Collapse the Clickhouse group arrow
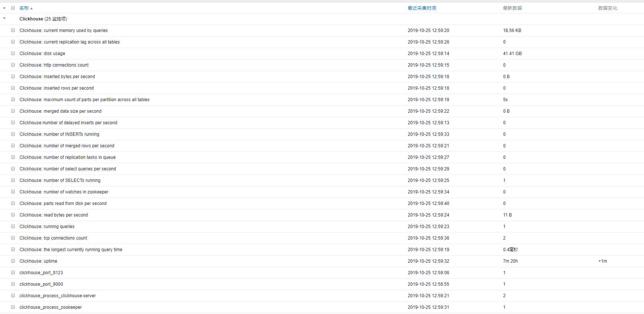This screenshot has width=644, height=314. pyautogui.click(x=4, y=18)
